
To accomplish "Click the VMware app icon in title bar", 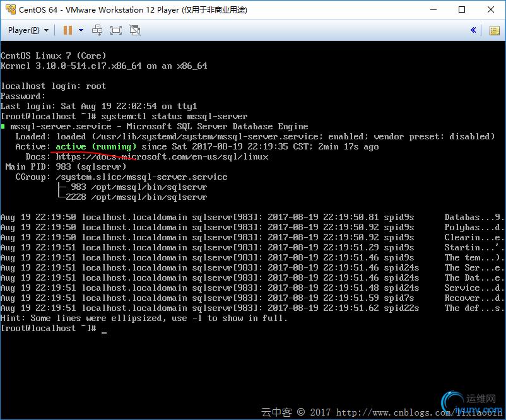I will tap(10, 9).
